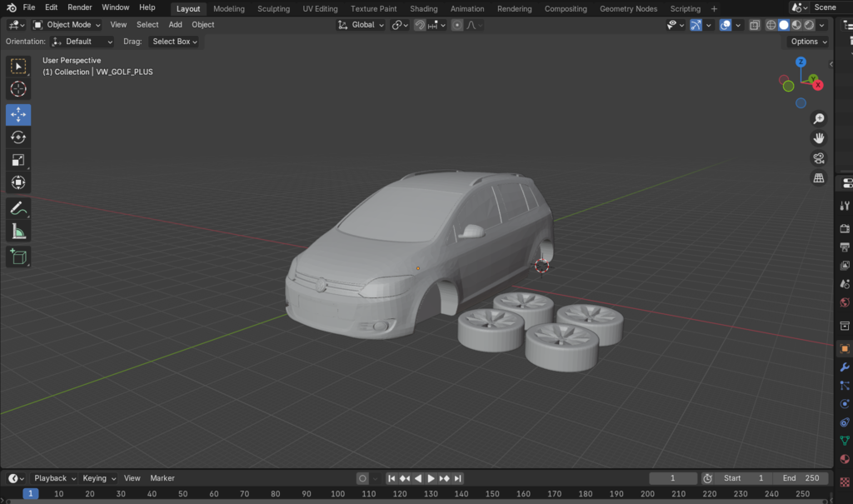Select the Move tool

click(x=18, y=114)
